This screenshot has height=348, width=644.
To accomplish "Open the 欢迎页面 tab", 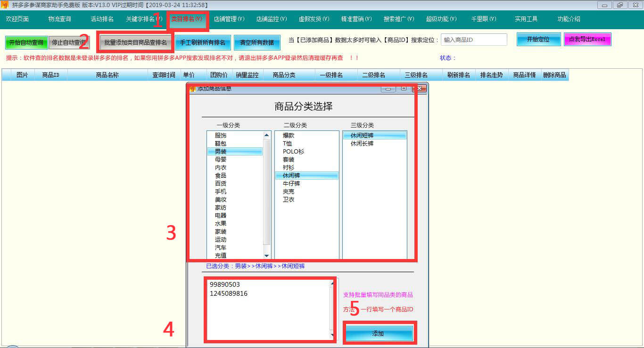I will pos(17,19).
